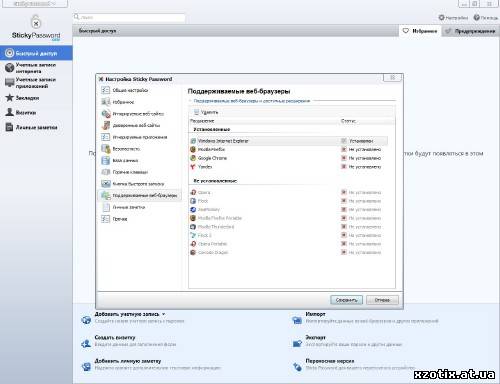Expand Добавить учетную запись dropdown arrow
The image size is (500, 384).
point(164,314)
